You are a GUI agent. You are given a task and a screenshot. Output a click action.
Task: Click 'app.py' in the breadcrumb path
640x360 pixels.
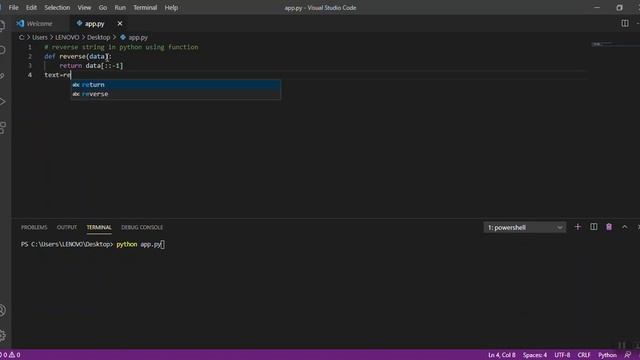(x=138, y=37)
